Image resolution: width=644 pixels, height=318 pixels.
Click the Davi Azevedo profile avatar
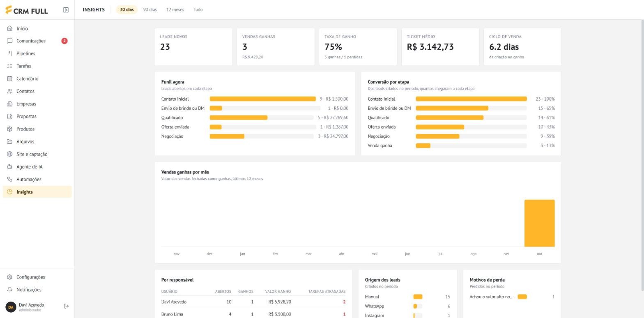click(11, 307)
